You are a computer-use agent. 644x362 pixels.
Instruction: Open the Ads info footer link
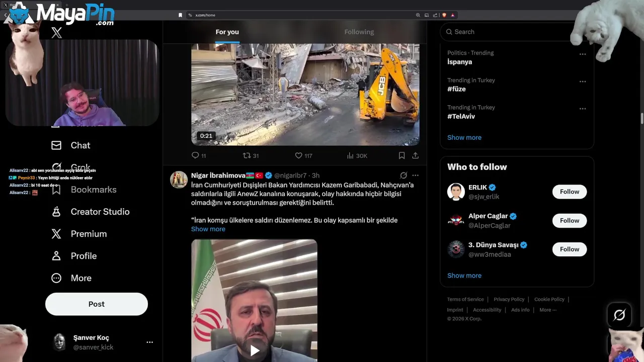520,310
